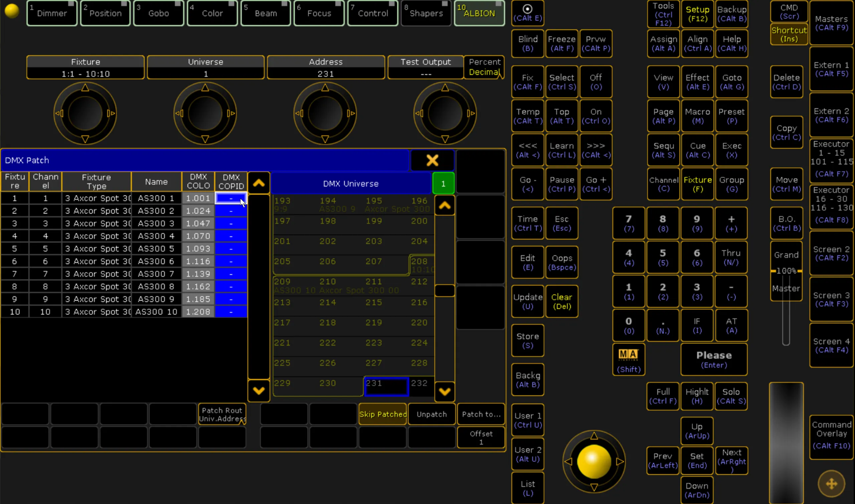Open the Offset 1 setting
Viewport: 855px width, 504px height.
(481, 438)
